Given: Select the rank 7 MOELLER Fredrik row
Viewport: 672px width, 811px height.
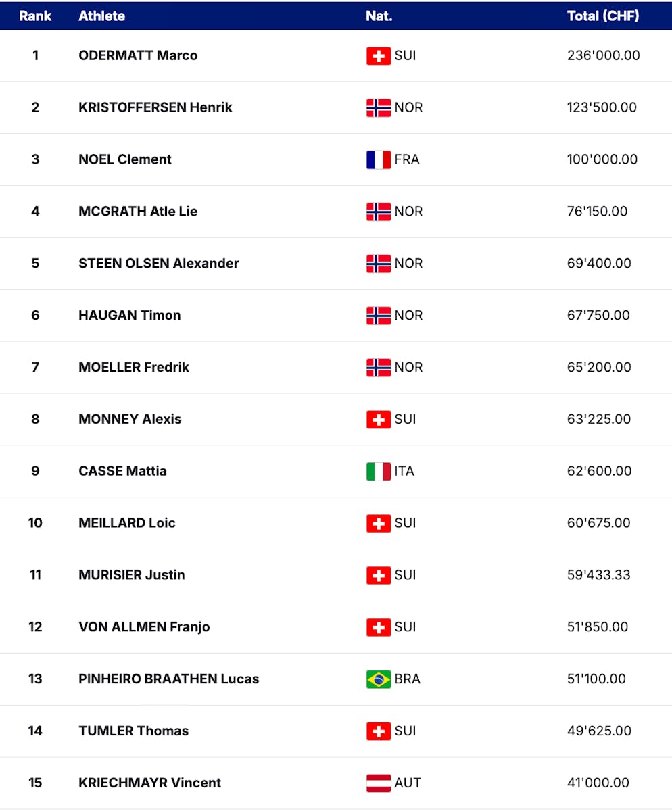Looking at the screenshot, I should [x=134, y=368].
